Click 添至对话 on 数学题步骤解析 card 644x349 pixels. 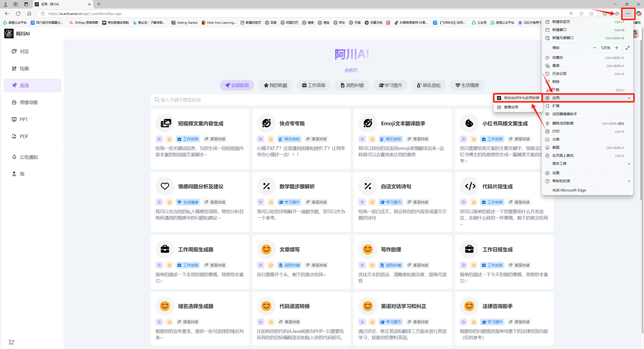point(317,202)
